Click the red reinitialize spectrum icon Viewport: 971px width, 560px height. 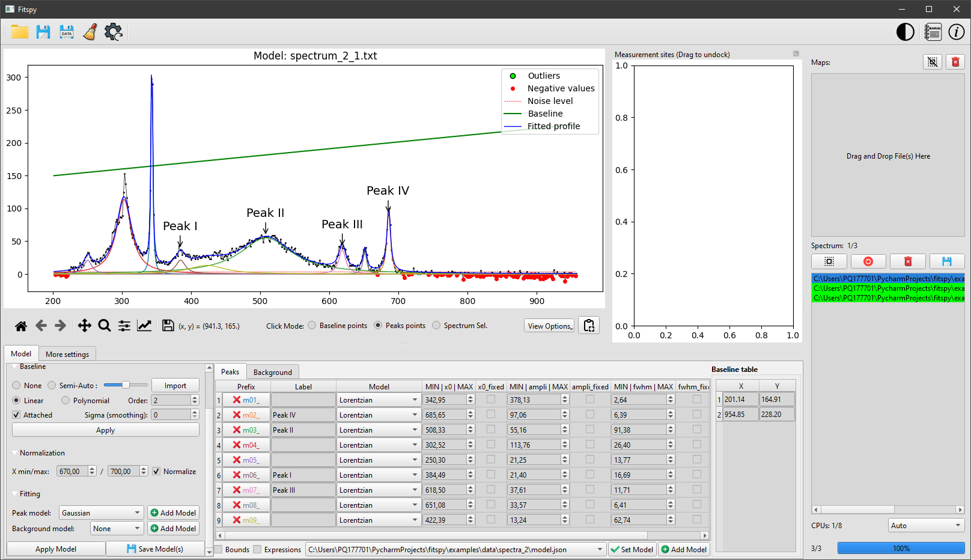(x=868, y=261)
